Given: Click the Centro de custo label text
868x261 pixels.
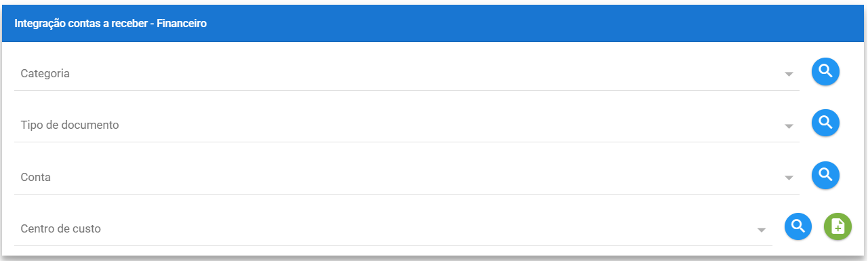Looking at the screenshot, I should click(x=60, y=229).
